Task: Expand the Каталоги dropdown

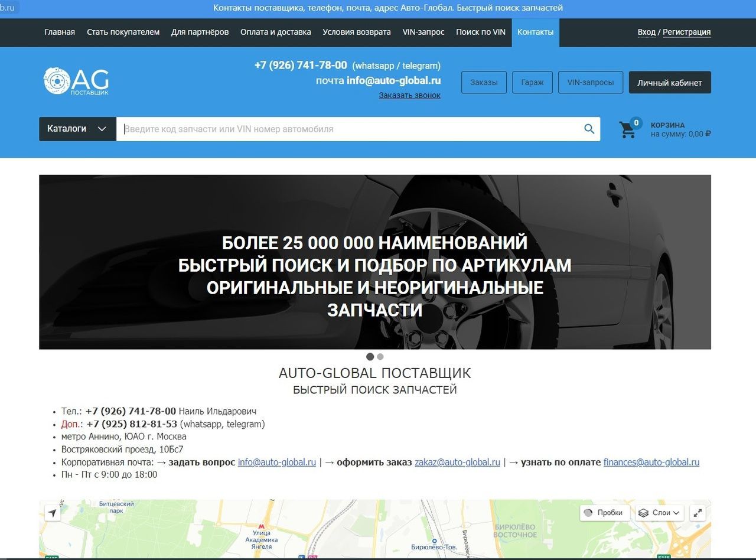Action: (x=77, y=129)
